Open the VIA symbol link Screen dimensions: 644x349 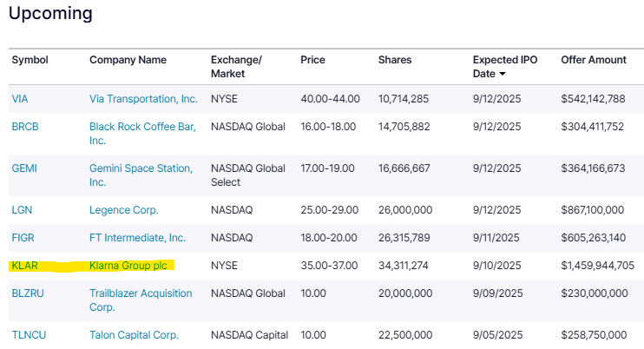(20, 99)
